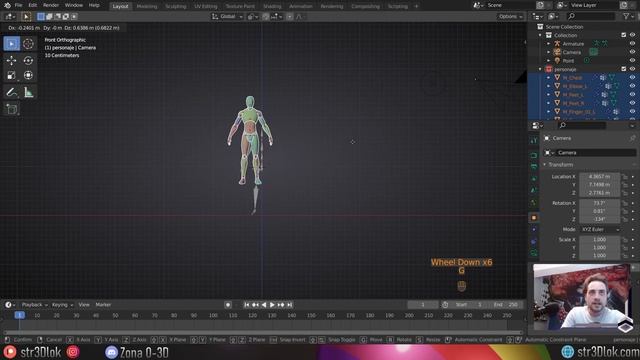The height and width of the screenshot is (360, 640).
Task: Open the Render properties tab
Action: click(534, 156)
